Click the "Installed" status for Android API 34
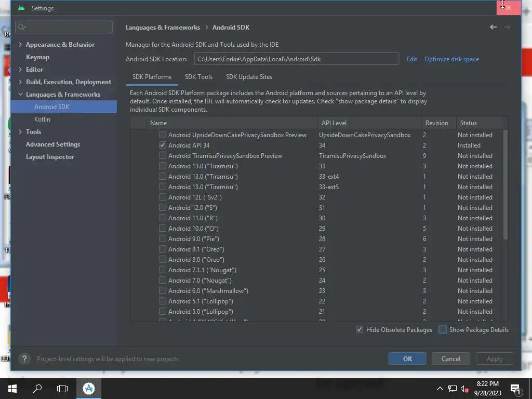The height and width of the screenshot is (399, 532). pos(469,145)
